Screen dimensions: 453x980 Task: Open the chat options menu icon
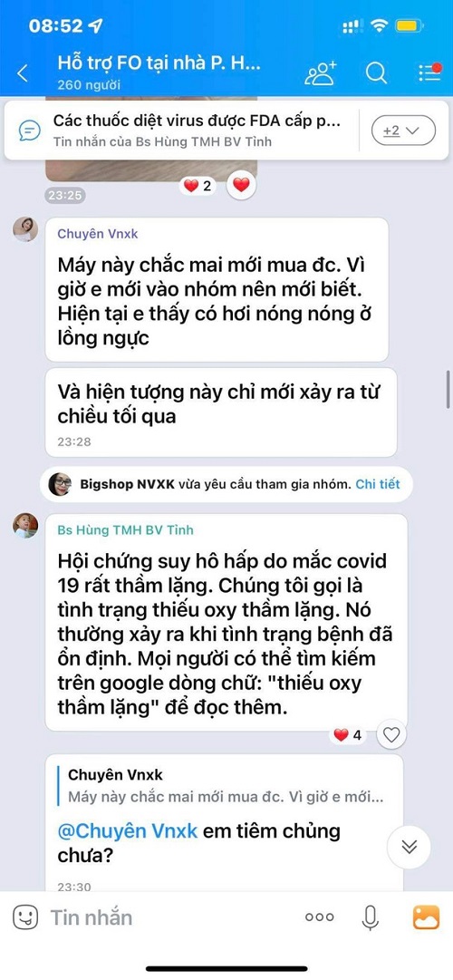429,73
